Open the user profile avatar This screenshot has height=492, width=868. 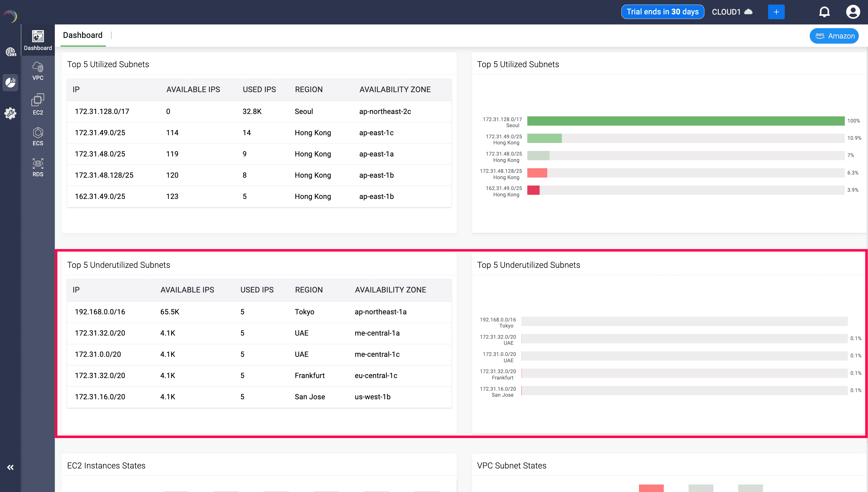[x=853, y=11]
